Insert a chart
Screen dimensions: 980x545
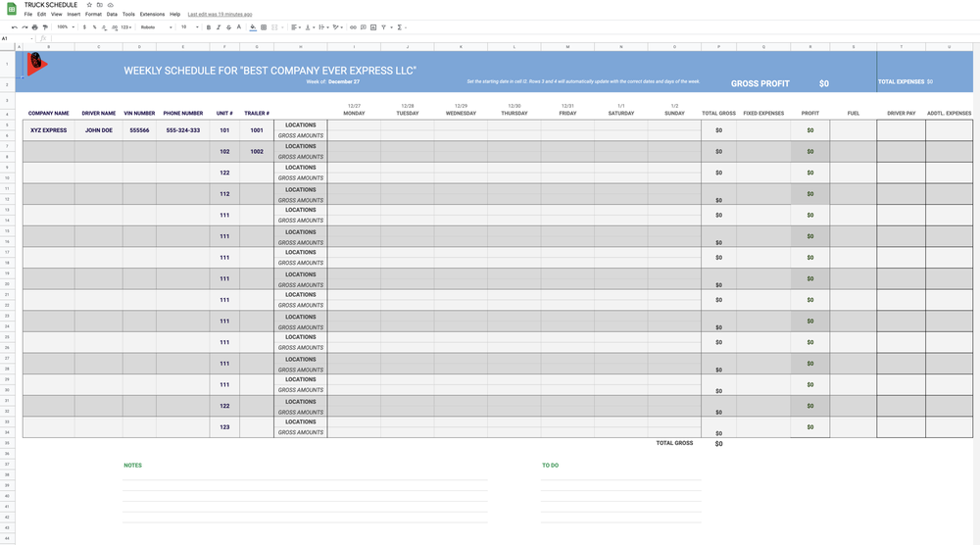373,27
